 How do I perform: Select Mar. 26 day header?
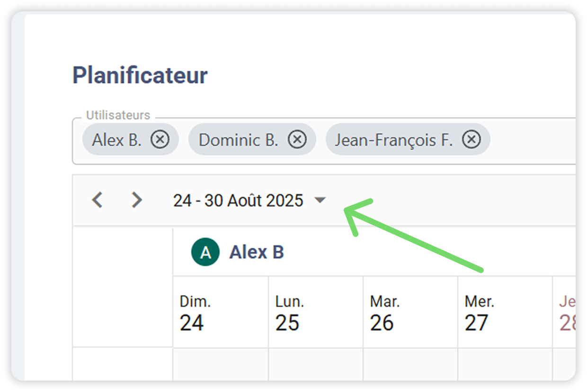click(410, 313)
